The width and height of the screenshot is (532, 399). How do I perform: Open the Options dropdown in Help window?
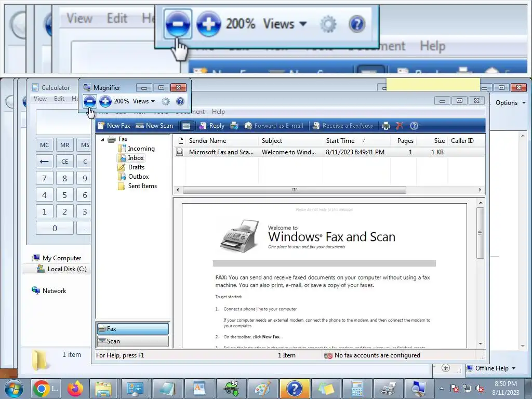(510, 103)
